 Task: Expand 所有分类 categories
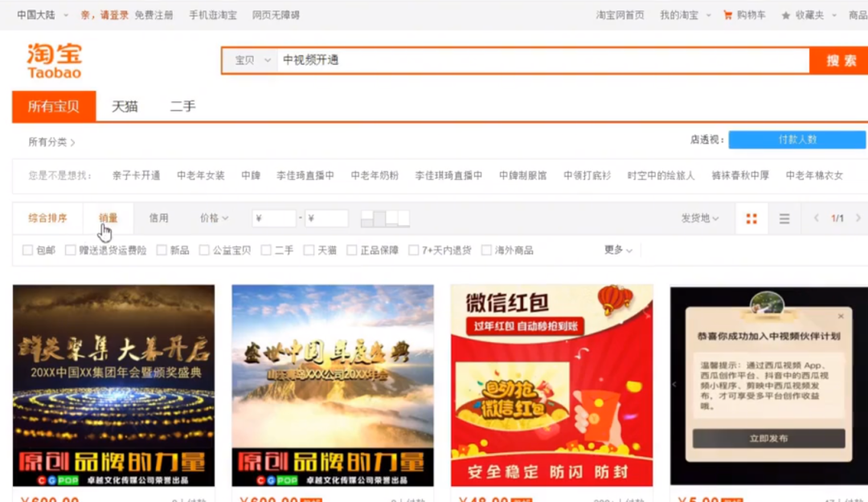click(x=51, y=142)
